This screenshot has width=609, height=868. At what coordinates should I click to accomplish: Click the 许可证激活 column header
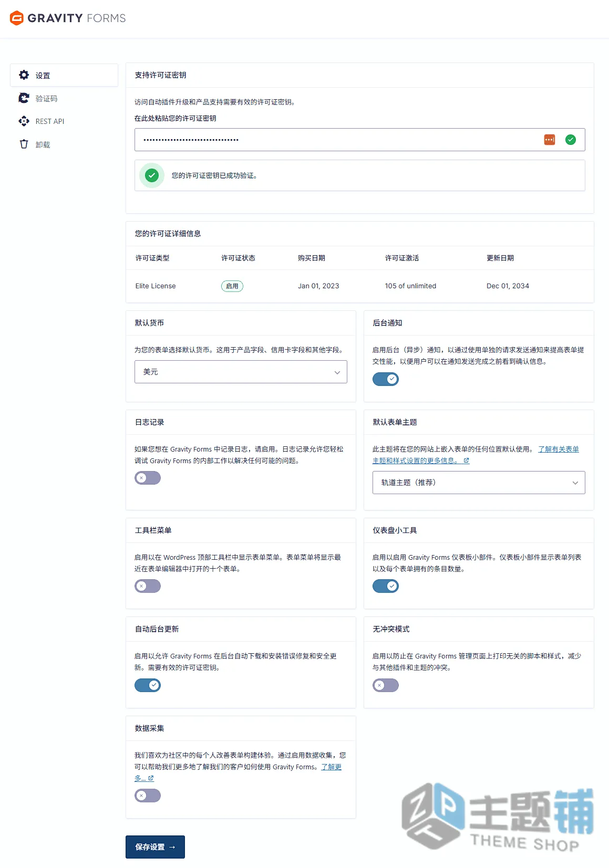coord(402,258)
